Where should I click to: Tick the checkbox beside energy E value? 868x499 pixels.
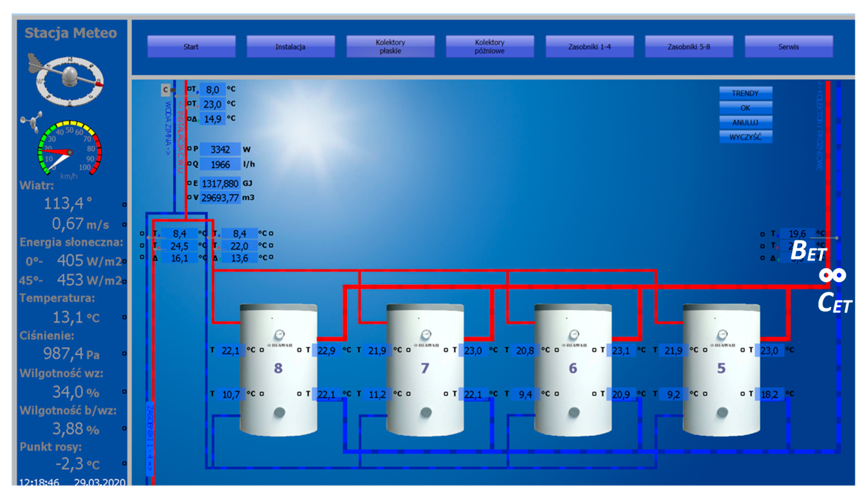point(189,183)
